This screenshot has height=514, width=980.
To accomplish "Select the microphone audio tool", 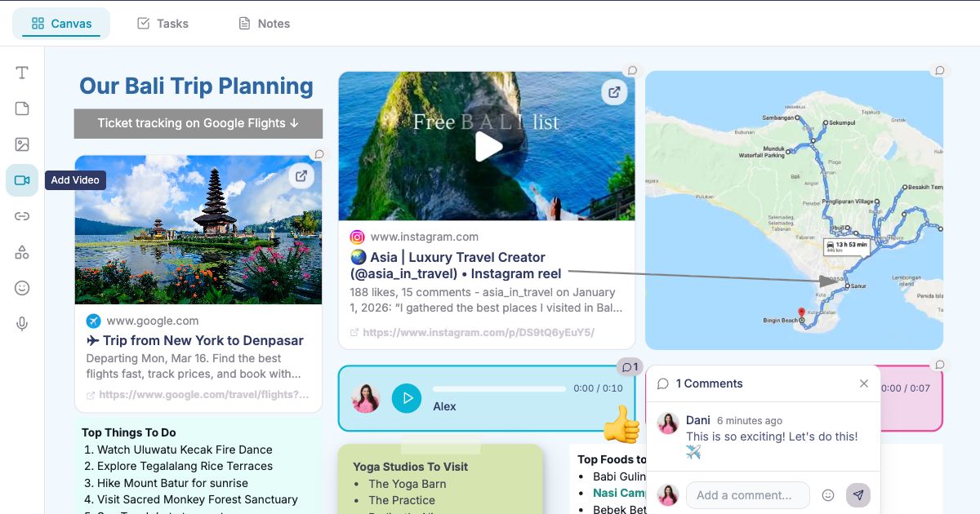I will point(22,323).
